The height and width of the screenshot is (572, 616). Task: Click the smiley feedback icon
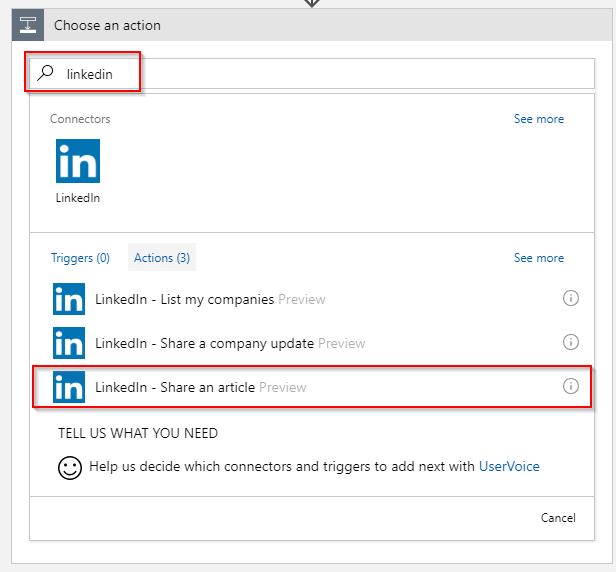point(70,468)
